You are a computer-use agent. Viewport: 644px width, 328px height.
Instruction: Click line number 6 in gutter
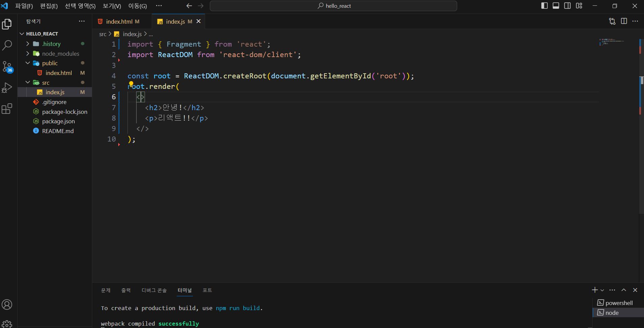tap(114, 97)
